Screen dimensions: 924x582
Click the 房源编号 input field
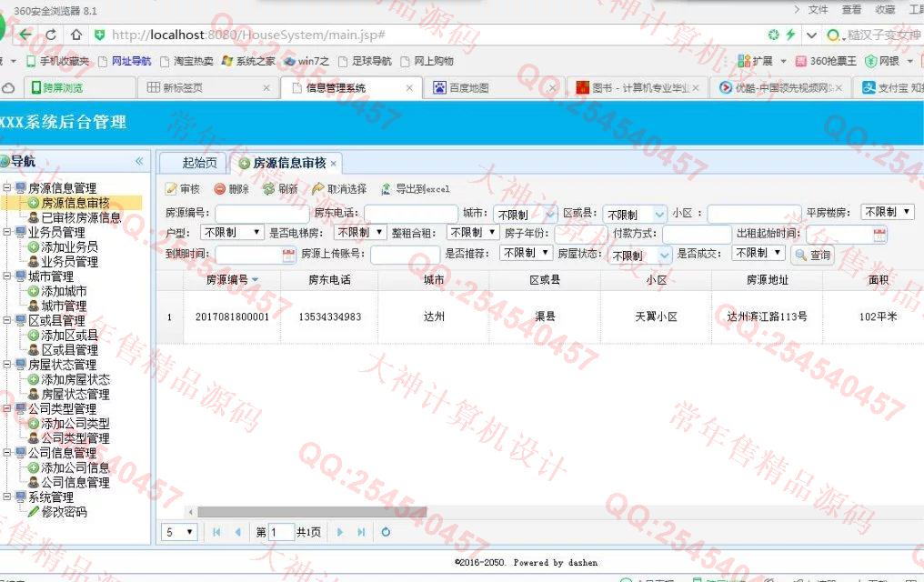[262, 213]
